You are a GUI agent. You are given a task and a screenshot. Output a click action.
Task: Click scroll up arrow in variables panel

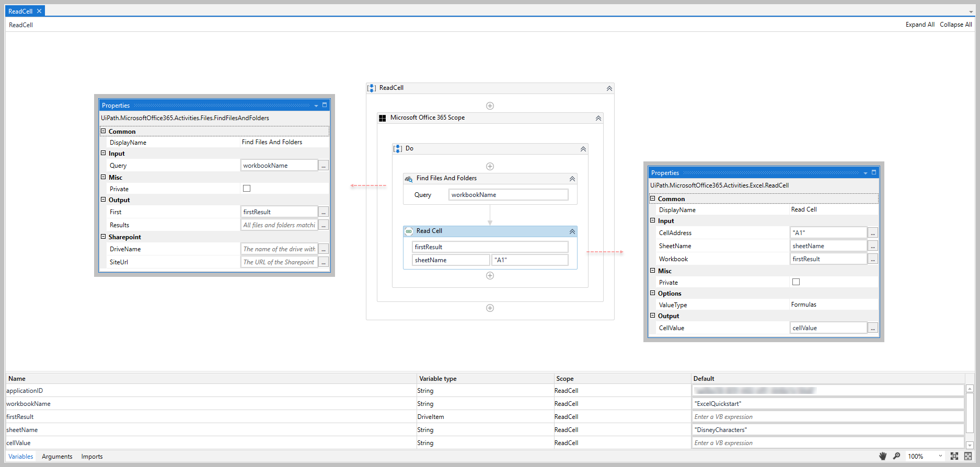[970, 389]
